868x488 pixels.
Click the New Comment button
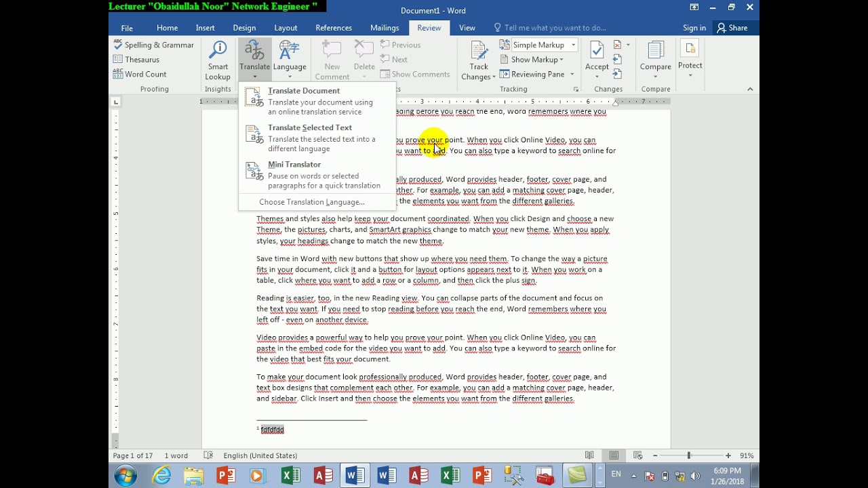tap(332, 60)
